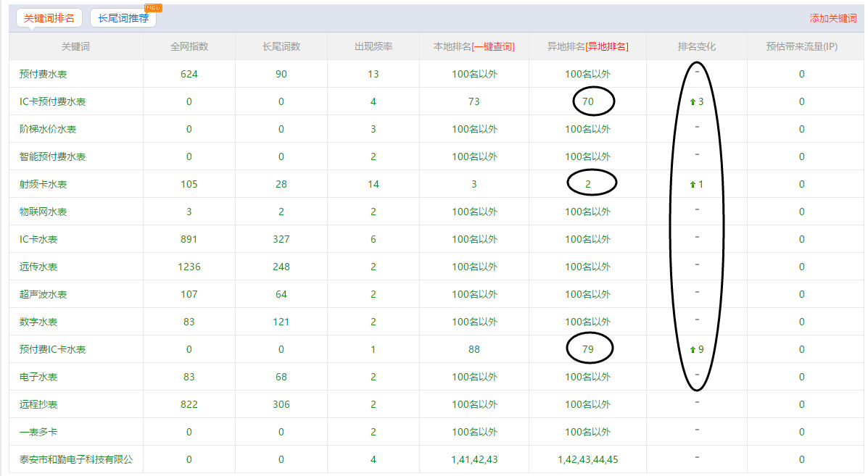Click the orange NEW badge on 长尾词推荐
This screenshot has height=476, width=868.
pos(153,8)
